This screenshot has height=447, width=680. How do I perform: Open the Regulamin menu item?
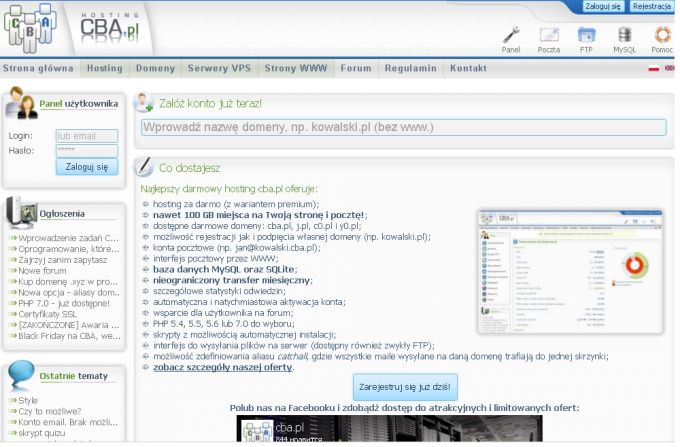pos(410,68)
